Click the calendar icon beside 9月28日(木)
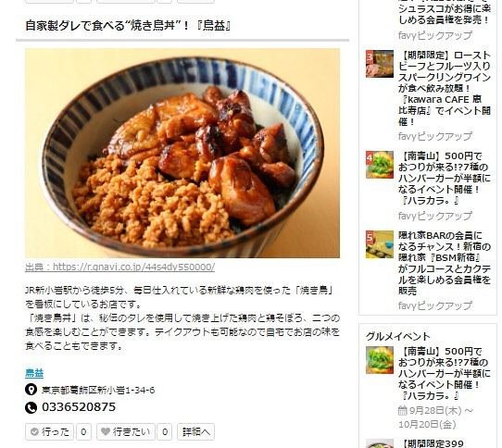Screen dimensions: 502x448 tap(402, 410)
